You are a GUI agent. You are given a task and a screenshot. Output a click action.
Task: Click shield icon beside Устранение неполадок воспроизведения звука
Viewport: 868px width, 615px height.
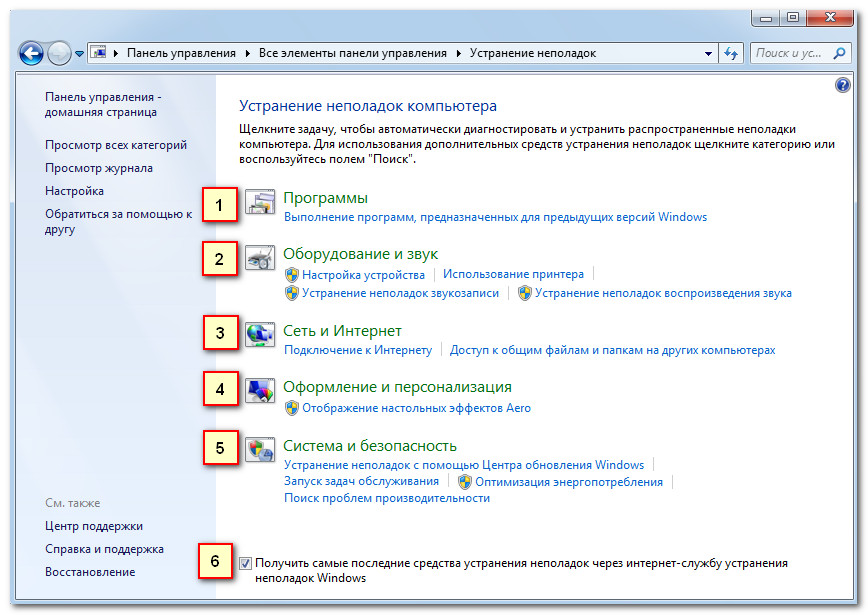pyautogui.click(x=525, y=293)
